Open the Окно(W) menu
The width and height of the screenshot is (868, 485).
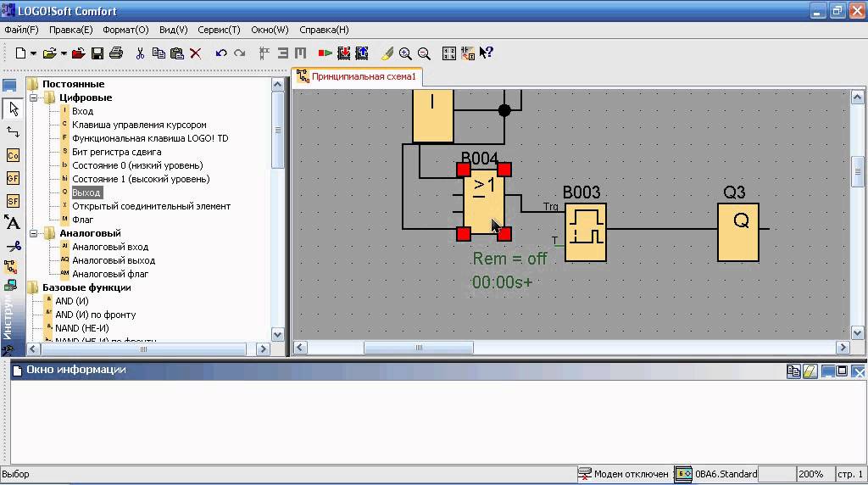(x=270, y=30)
